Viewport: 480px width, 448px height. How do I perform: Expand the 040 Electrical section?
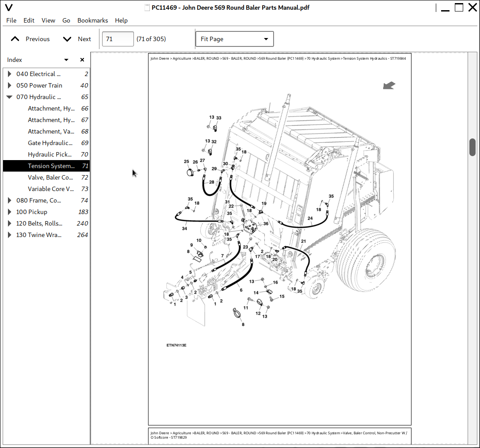tap(9, 74)
